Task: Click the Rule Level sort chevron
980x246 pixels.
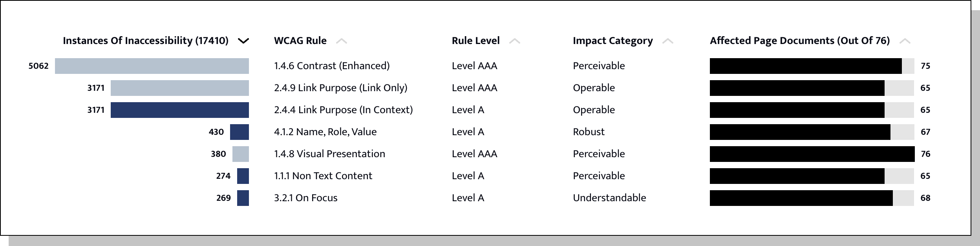Action: (x=516, y=40)
